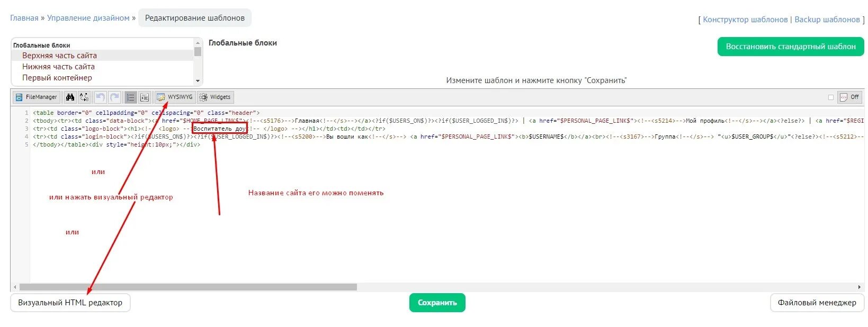
Task: Click the $USER_GROUP$ variable in code
Action: [x=752, y=137]
